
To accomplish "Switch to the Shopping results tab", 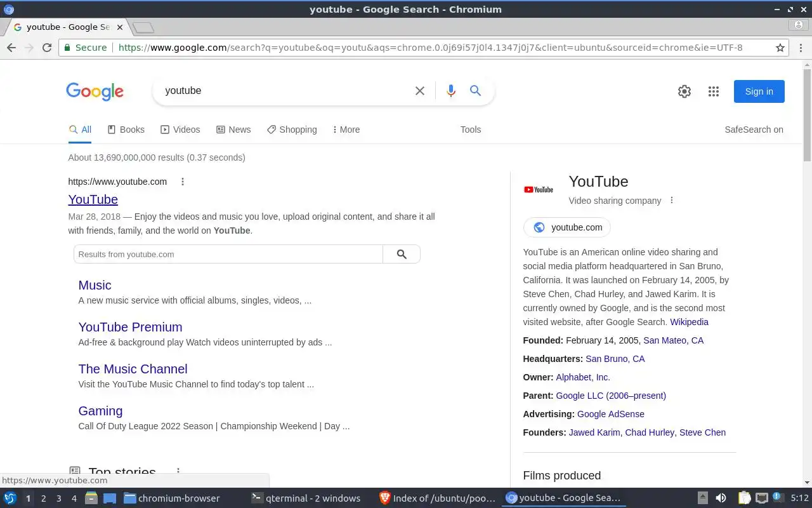I will [292, 130].
